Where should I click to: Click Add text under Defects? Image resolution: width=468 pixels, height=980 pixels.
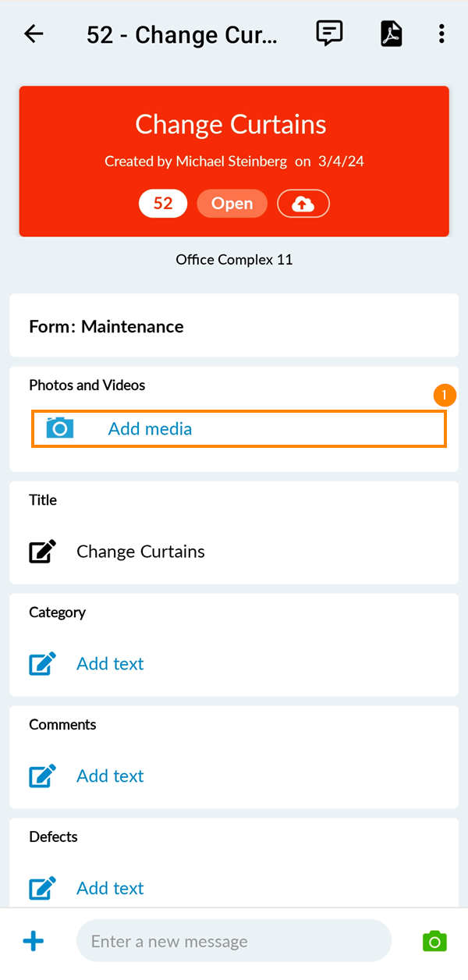pos(110,888)
